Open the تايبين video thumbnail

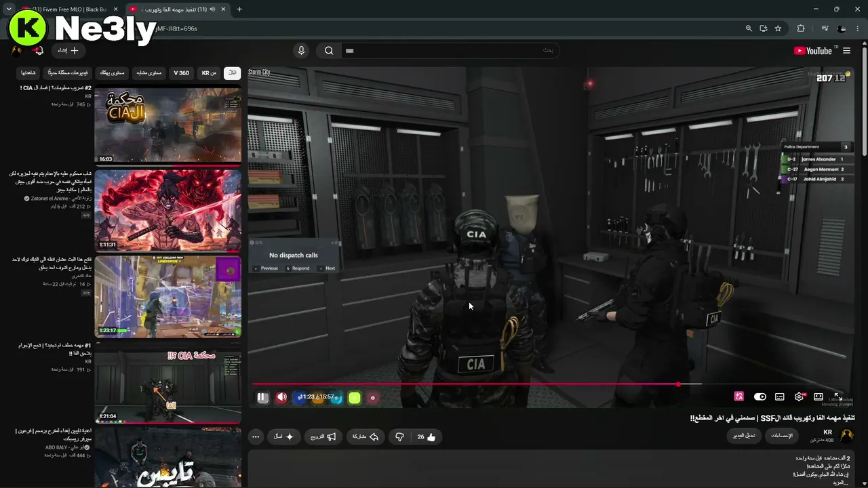tap(167, 457)
